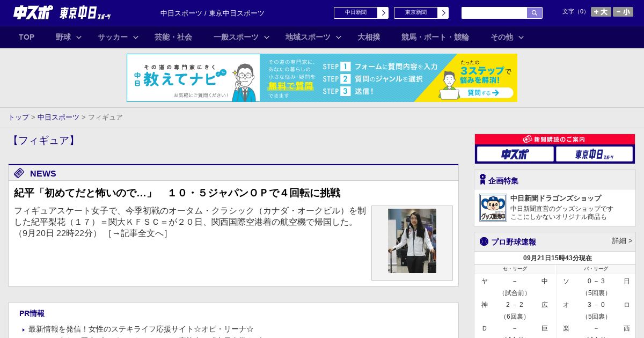Select the 楽 – 西 game row
This screenshot has width=644, height=338.
[x=596, y=328]
